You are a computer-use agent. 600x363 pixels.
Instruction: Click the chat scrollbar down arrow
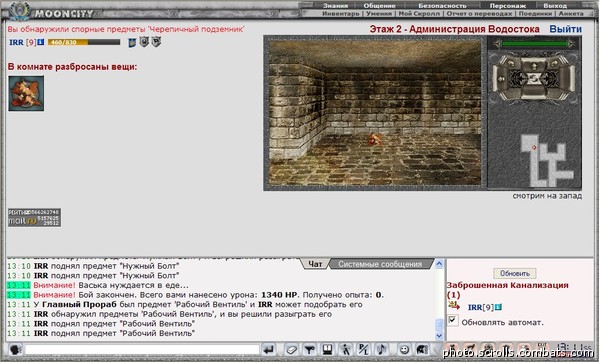click(439, 336)
